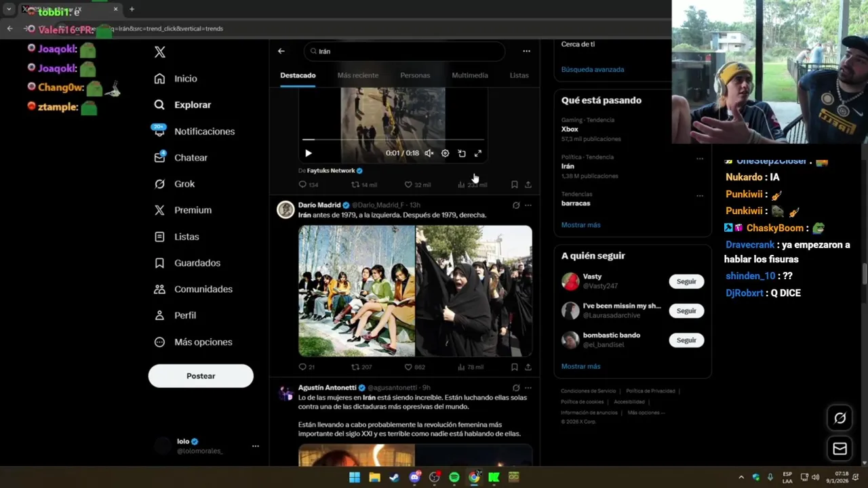
Task: Open the video settings gear
Action: (x=445, y=153)
